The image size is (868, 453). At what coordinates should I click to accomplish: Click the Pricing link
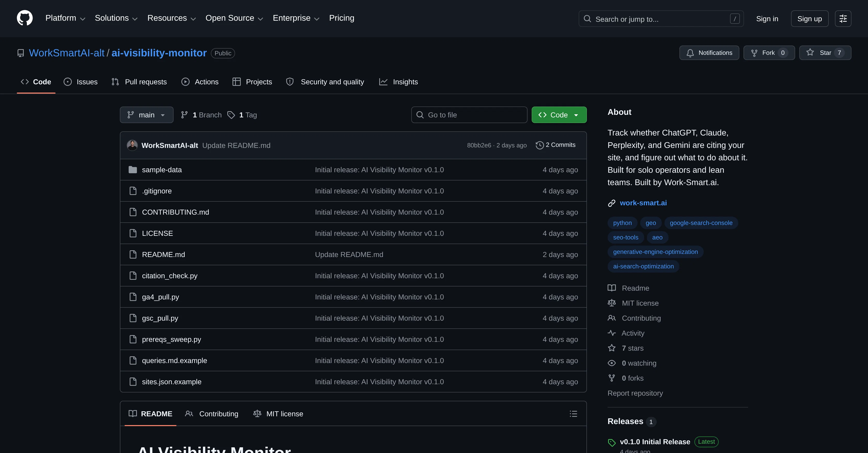click(341, 18)
